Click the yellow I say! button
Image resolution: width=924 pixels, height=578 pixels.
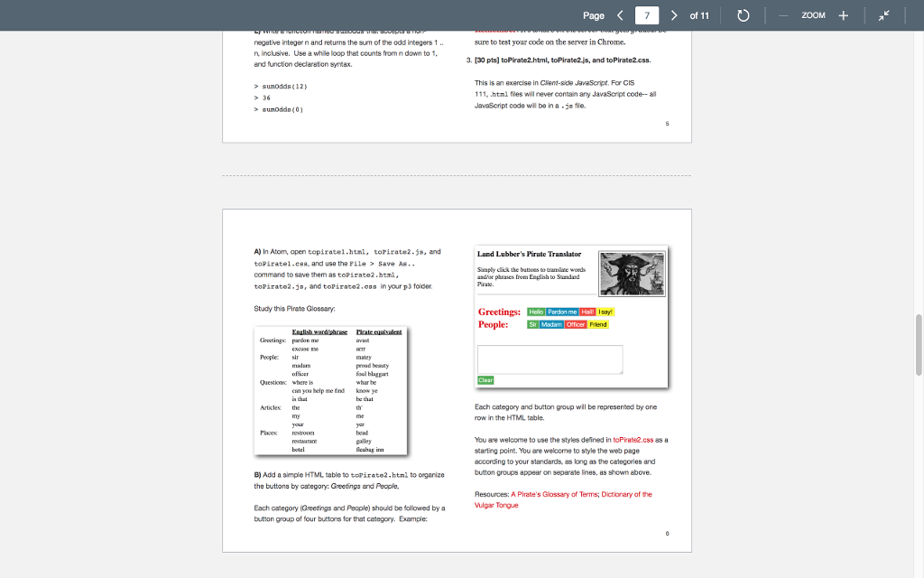click(605, 312)
